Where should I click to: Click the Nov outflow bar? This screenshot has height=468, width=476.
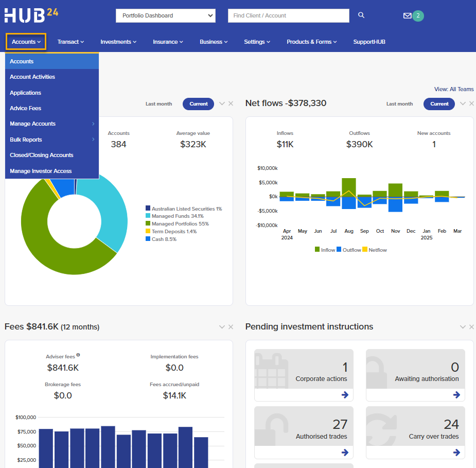pyautogui.click(x=395, y=204)
